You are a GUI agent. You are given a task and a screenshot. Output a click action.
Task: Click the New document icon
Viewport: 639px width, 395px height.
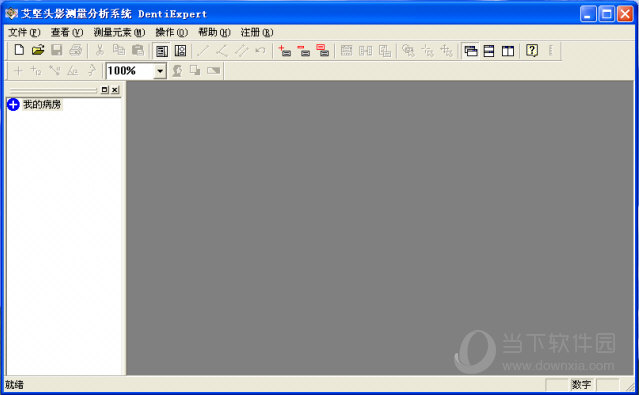coord(19,50)
